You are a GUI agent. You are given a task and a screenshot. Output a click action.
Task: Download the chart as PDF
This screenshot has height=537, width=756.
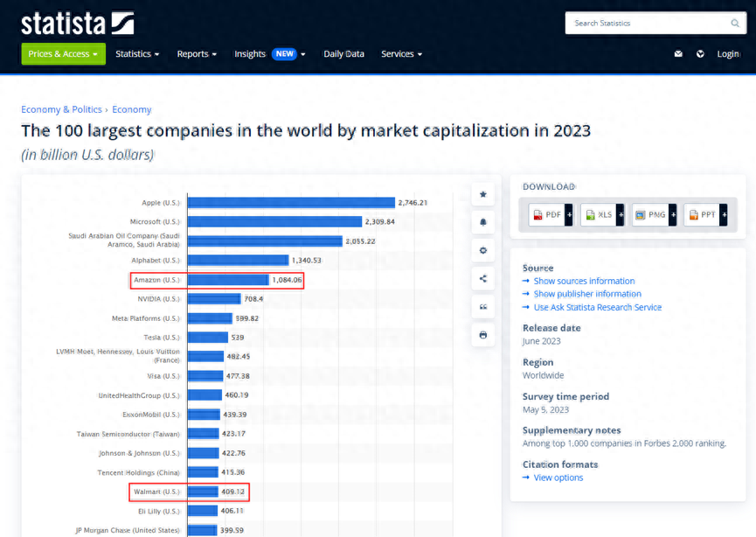(551, 214)
